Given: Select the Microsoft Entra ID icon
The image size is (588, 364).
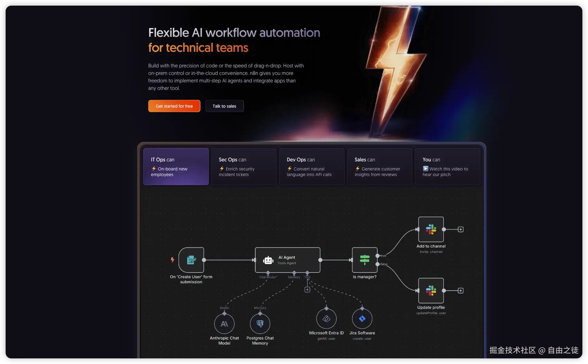Looking at the screenshot, I should (x=326, y=319).
